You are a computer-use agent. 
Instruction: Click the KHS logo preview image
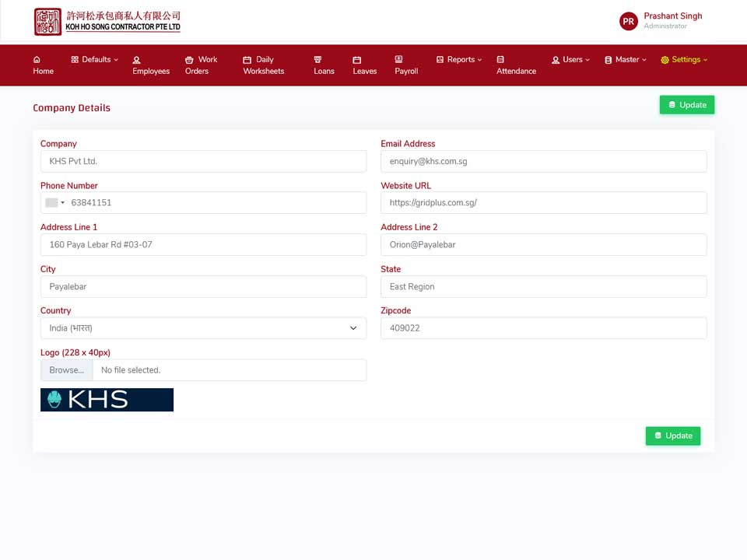107,400
